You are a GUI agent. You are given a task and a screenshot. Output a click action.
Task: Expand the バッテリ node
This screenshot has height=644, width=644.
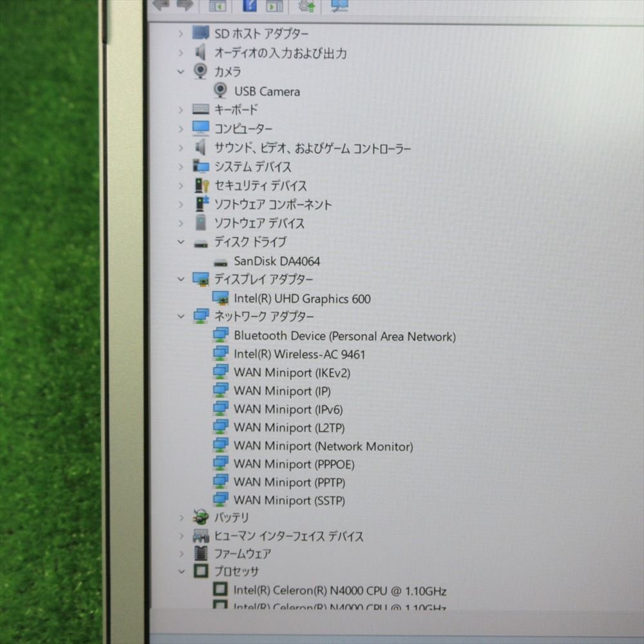(x=181, y=518)
